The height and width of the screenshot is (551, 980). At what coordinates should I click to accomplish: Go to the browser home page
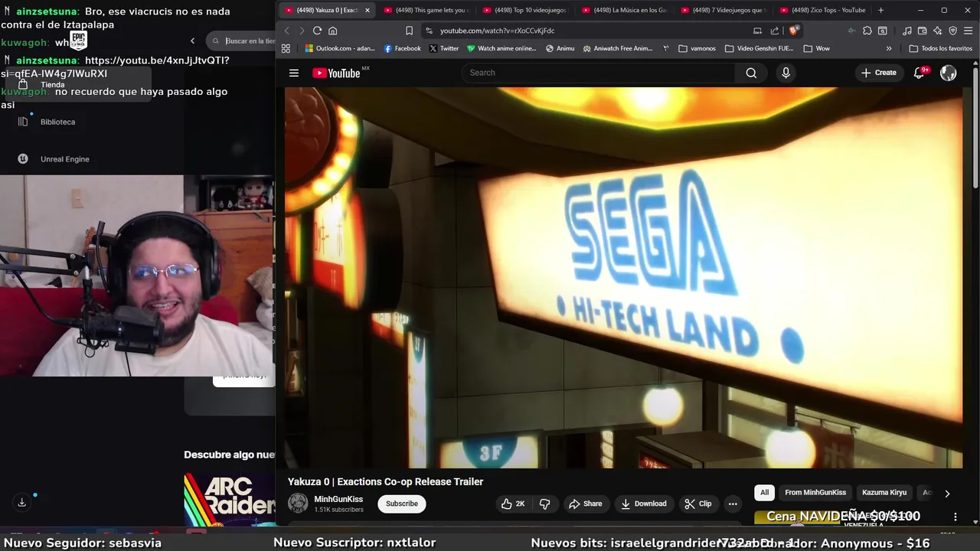click(x=332, y=31)
